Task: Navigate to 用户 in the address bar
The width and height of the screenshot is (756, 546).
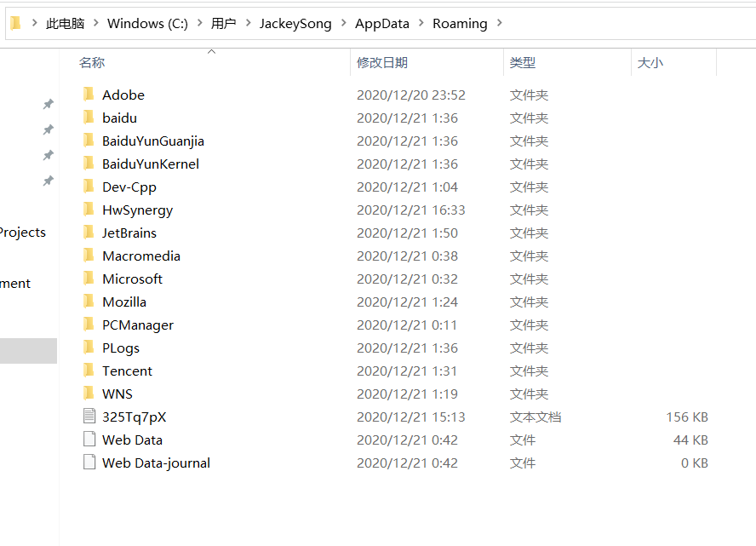Action: (x=224, y=23)
